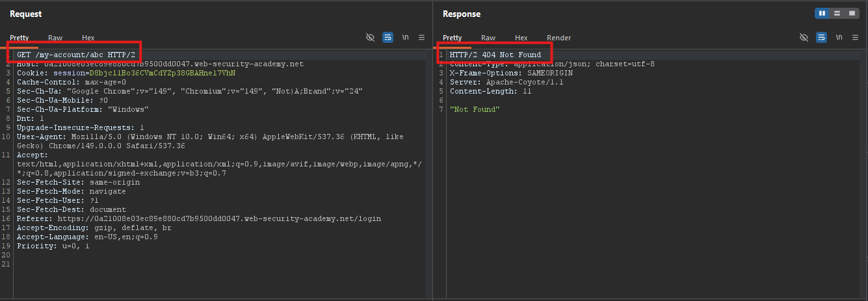The image size is (868, 301).
Task: Toggle hidden-characters eye icon in Request panel
Action: (x=371, y=38)
